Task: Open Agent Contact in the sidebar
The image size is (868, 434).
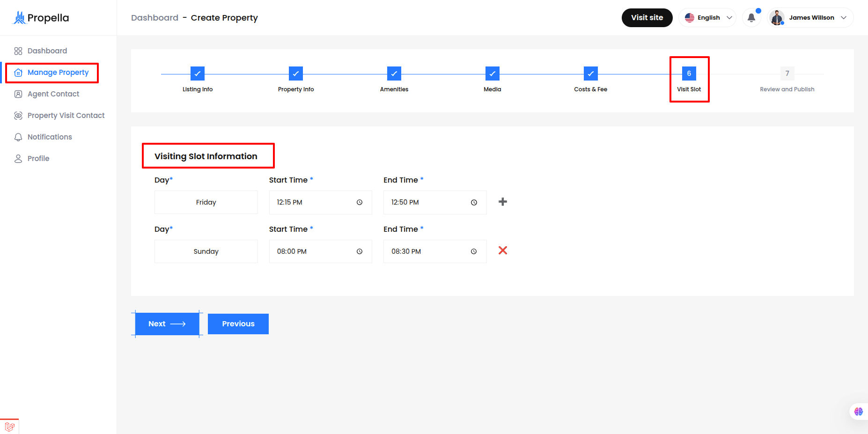Action: pyautogui.click(x=53, y=94)
